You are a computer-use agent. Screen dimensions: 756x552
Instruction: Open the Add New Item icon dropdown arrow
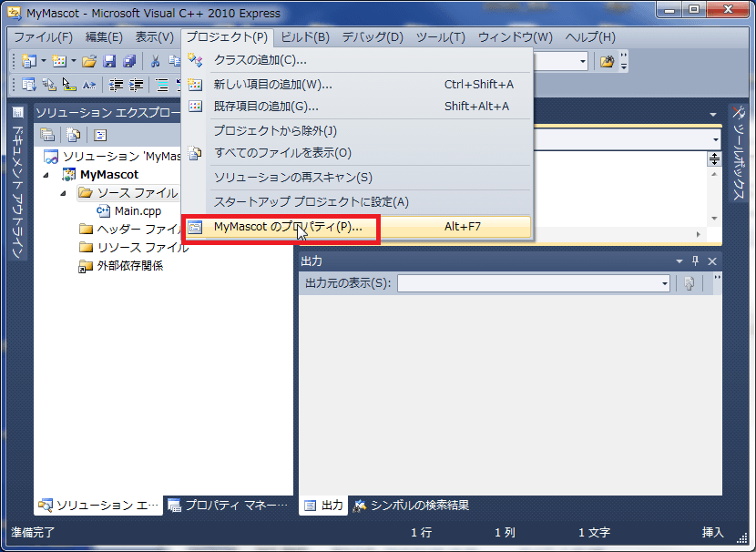73,61
